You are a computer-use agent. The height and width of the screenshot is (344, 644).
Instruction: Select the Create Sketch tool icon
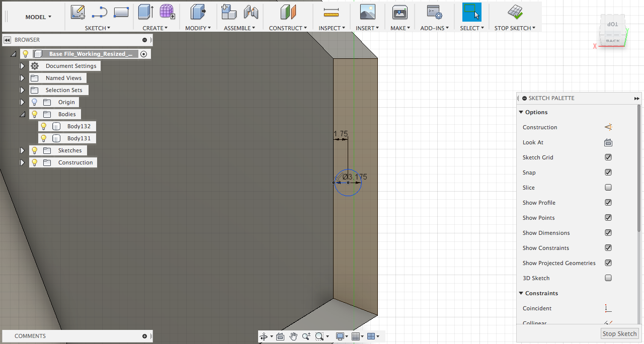coord(77,12)
